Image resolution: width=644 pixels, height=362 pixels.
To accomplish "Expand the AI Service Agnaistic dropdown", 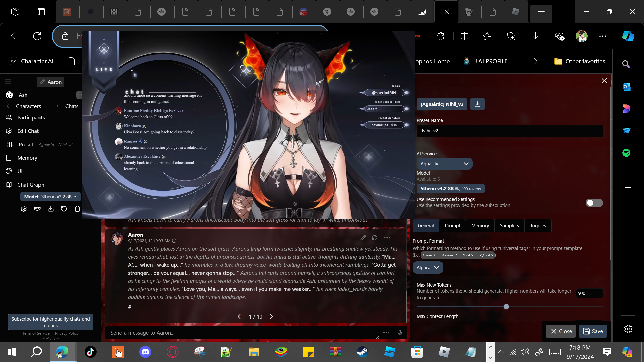I will (x=444, y=164).
